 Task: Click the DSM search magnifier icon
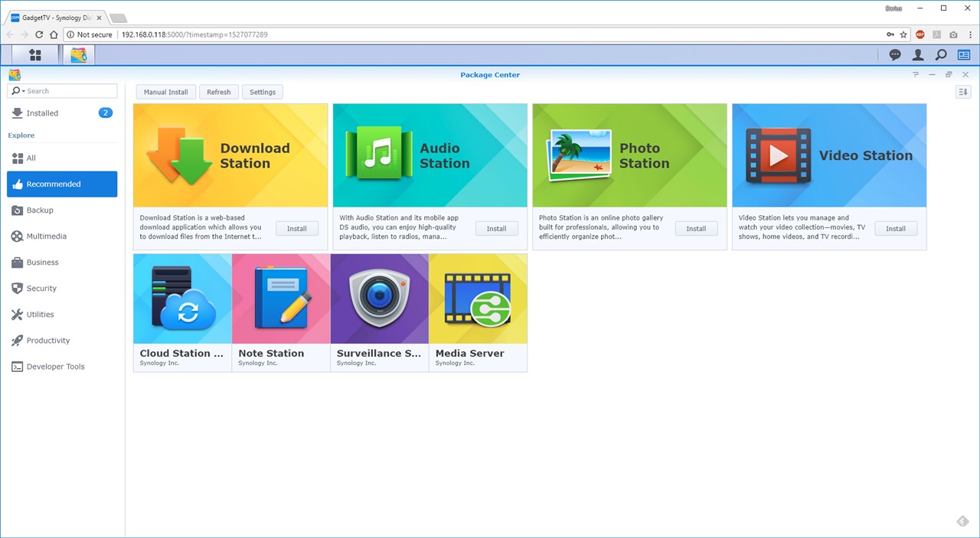(x=941, y=55)
